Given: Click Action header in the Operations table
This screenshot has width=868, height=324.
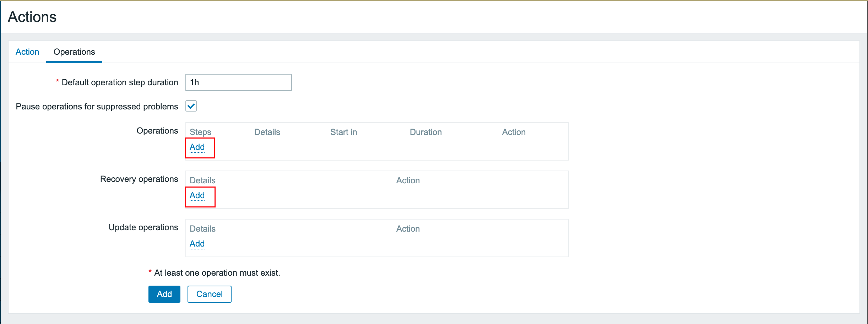Looking at the screenshot, I should [x=514, y=132].
